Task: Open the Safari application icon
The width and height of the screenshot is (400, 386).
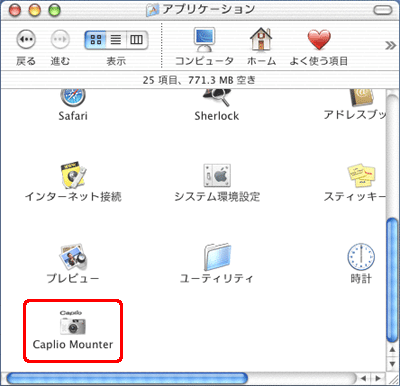Action: [x=73, y=98]
